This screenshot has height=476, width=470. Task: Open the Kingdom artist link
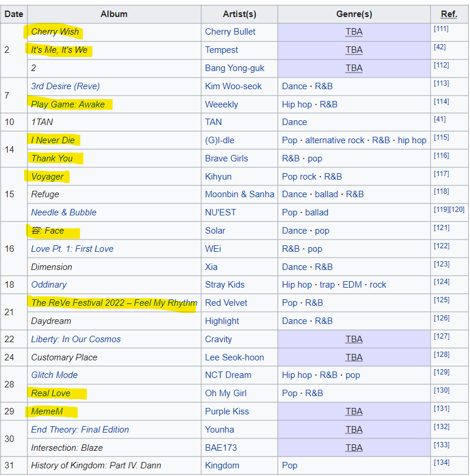[222, 466]
